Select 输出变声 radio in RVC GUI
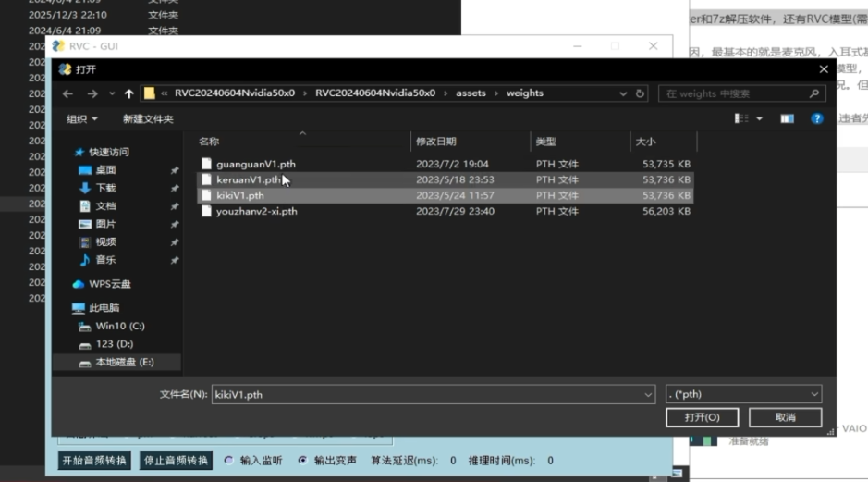This screenshot has height=482, width=868. (302, 461)
